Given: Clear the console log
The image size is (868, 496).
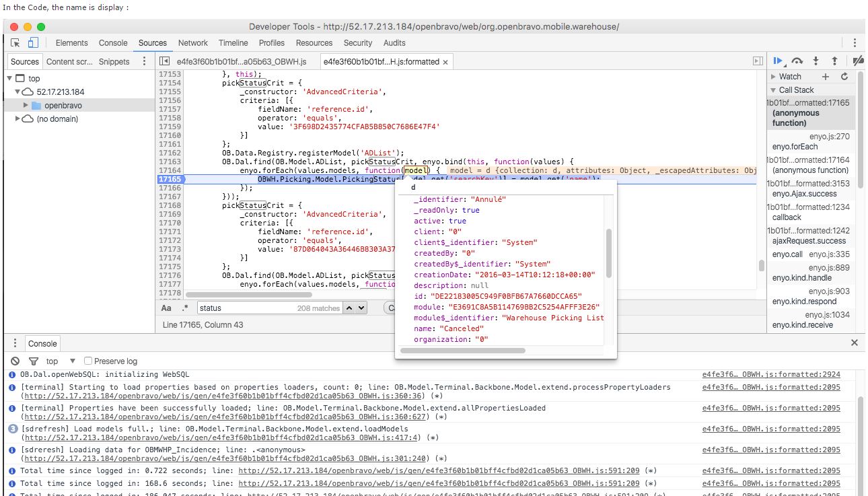Looking at the screenshot, I should coord(15,361).
